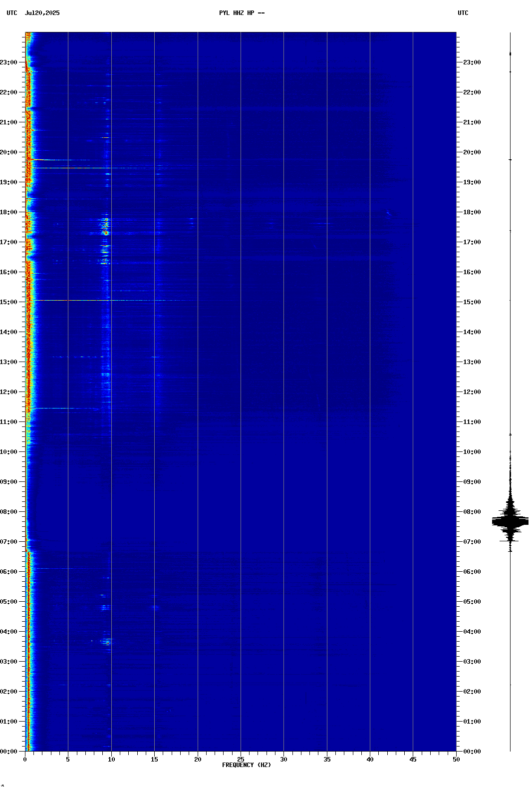Click 10:00 on the right time axis
Image resolution: width=532 pixels, height=791 pixels.
tap(472, 452)
